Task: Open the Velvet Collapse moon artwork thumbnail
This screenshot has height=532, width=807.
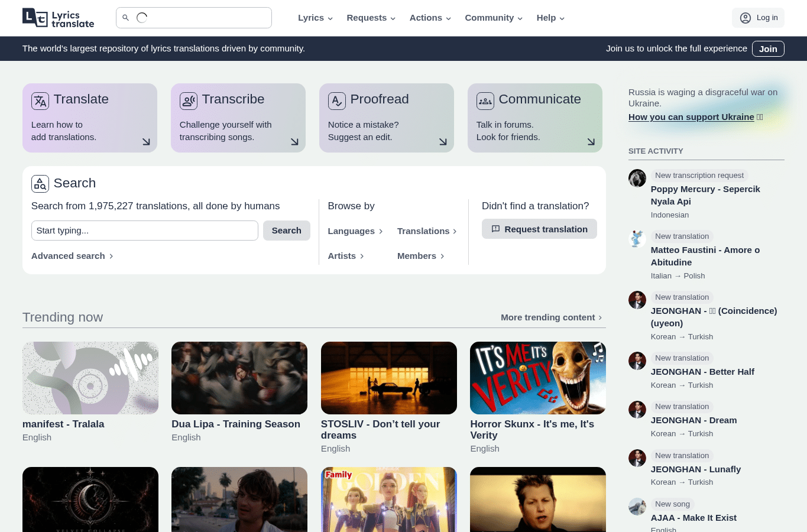Action: [x=90, y=499]
